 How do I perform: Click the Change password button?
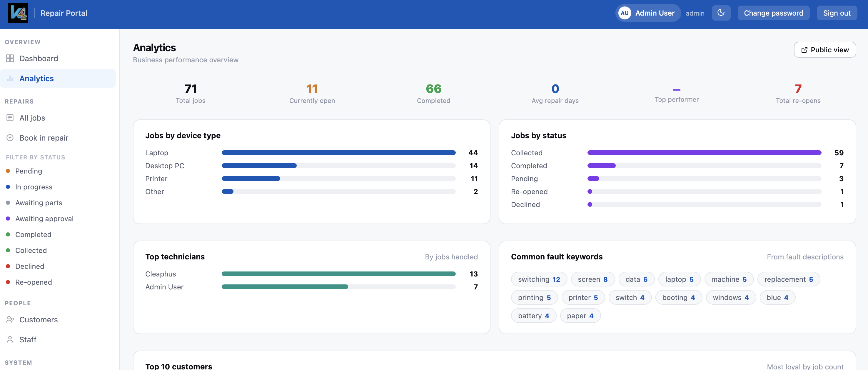[x=773, y=13]
